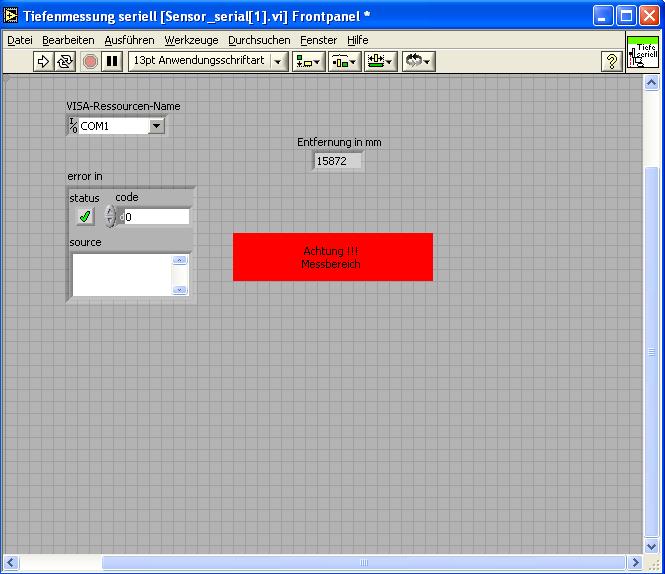Open the Hilfe menu
665x574 pixels.
pos(358,40)
